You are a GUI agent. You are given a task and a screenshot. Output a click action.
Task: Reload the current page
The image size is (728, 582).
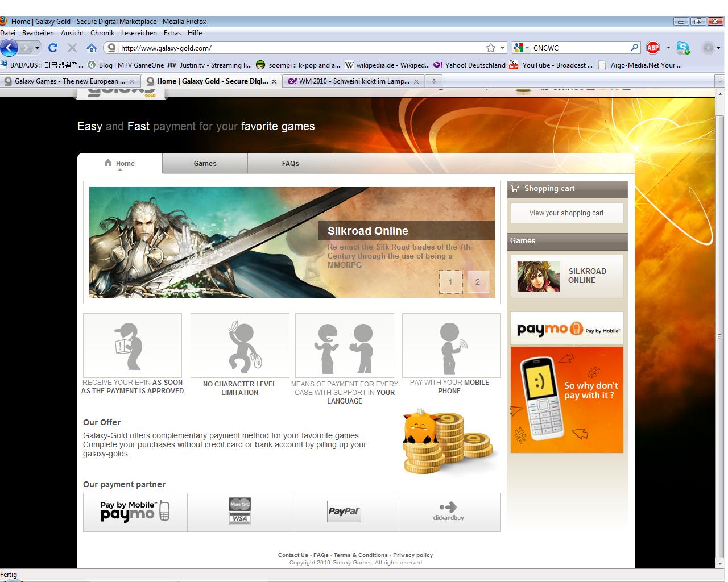pos(53,48)
